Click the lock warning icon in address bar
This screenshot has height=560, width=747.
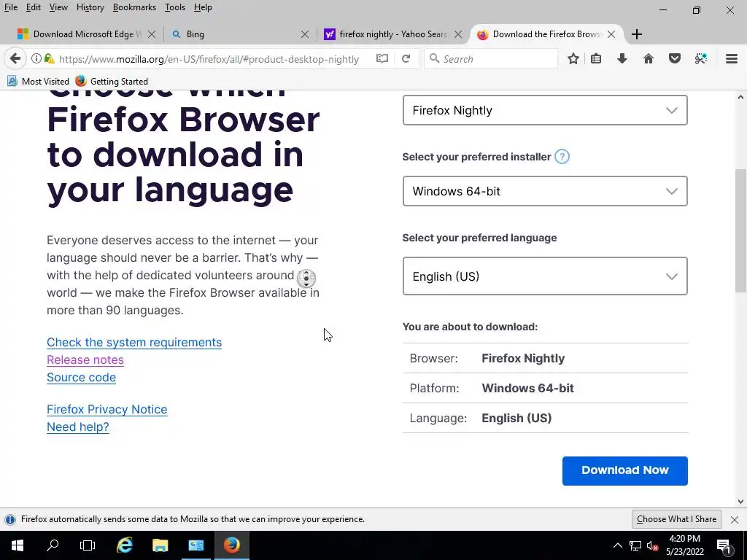(49, 58)
